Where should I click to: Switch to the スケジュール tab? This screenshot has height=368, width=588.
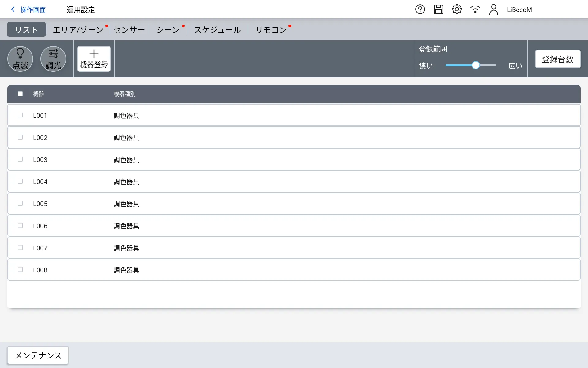tap(217, 30)
